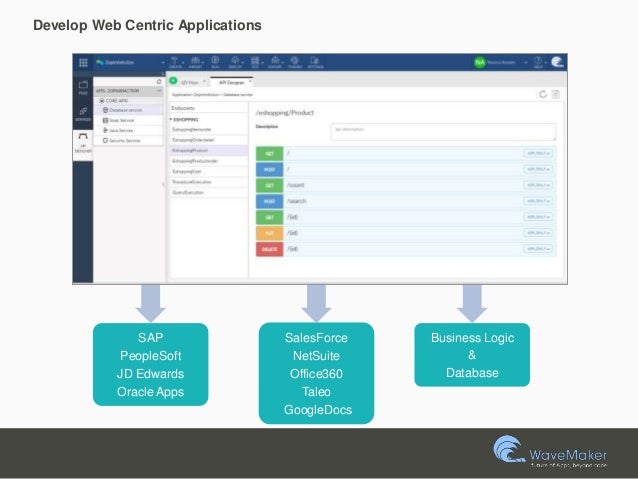Open access dropdown for GET /count endpoint
The width and height of the screenshot is (638, 479).
pyautogui.click(x=538, y=185)
